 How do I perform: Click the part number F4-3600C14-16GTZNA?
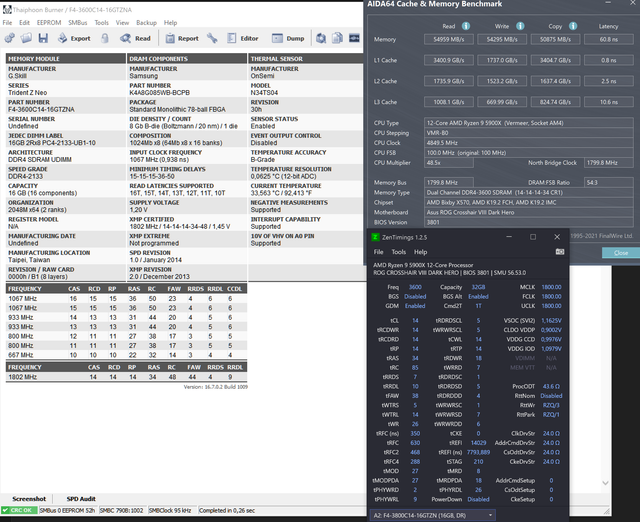[x=41, y=109]
